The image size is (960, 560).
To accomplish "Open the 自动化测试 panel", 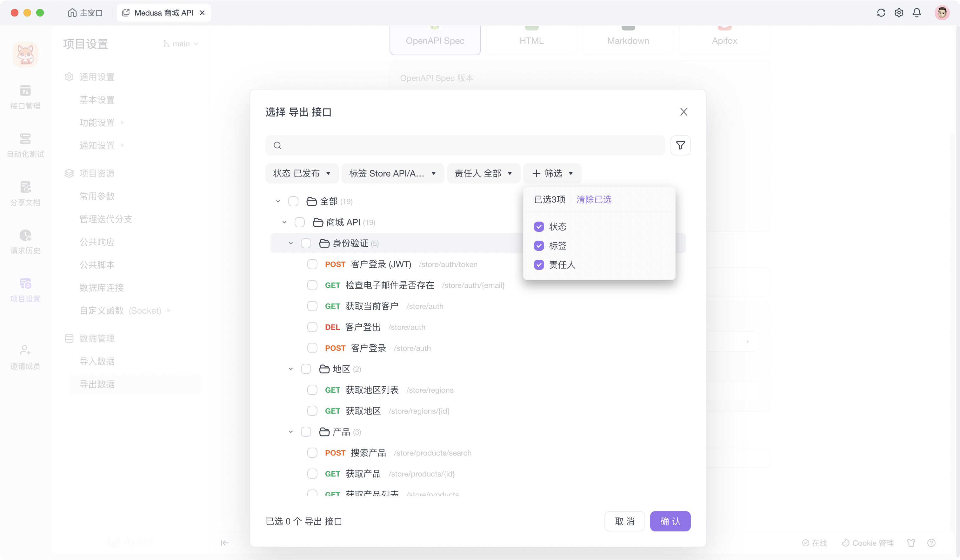I will coord(25,145).
